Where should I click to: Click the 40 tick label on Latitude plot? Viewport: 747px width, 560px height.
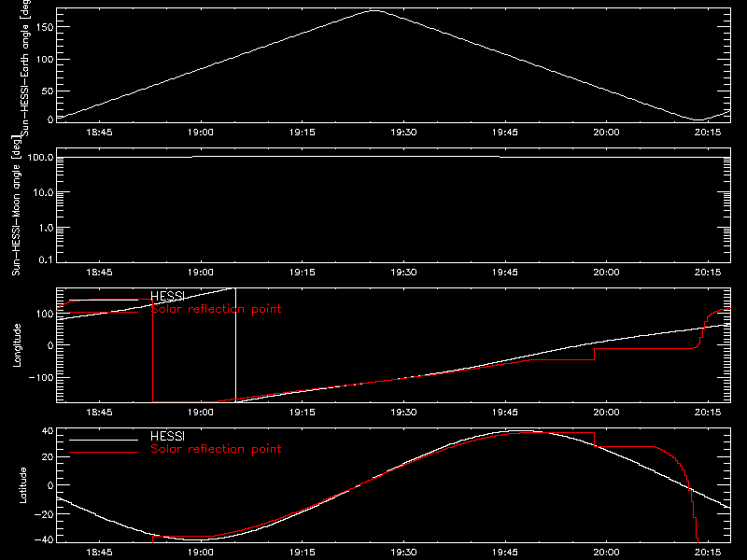click(48, 431)
